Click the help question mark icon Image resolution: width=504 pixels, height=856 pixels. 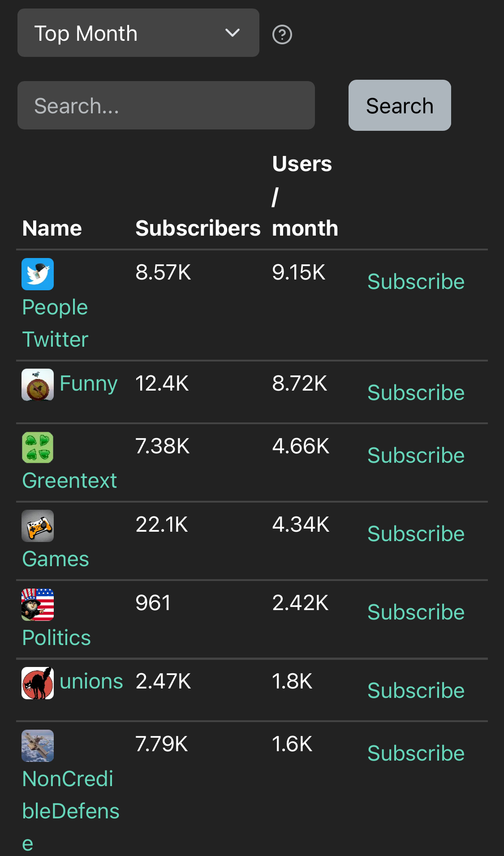click(x=282, y=34)
